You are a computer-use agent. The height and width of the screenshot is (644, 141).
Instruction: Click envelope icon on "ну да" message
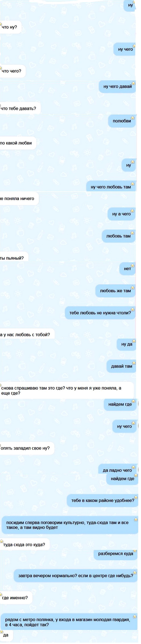(134, 341)
